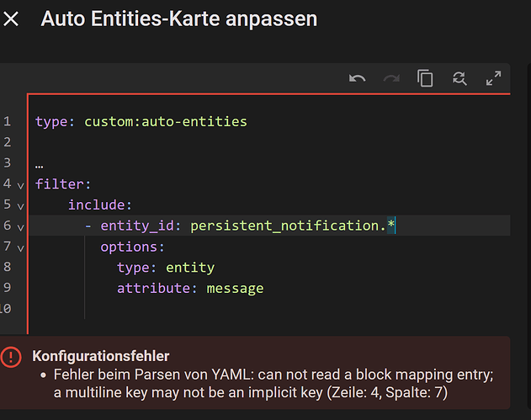This screenshot has width=531, height=420.
Task: Copy the YAML code to clipboard
Action: click(x=425, y=78)
